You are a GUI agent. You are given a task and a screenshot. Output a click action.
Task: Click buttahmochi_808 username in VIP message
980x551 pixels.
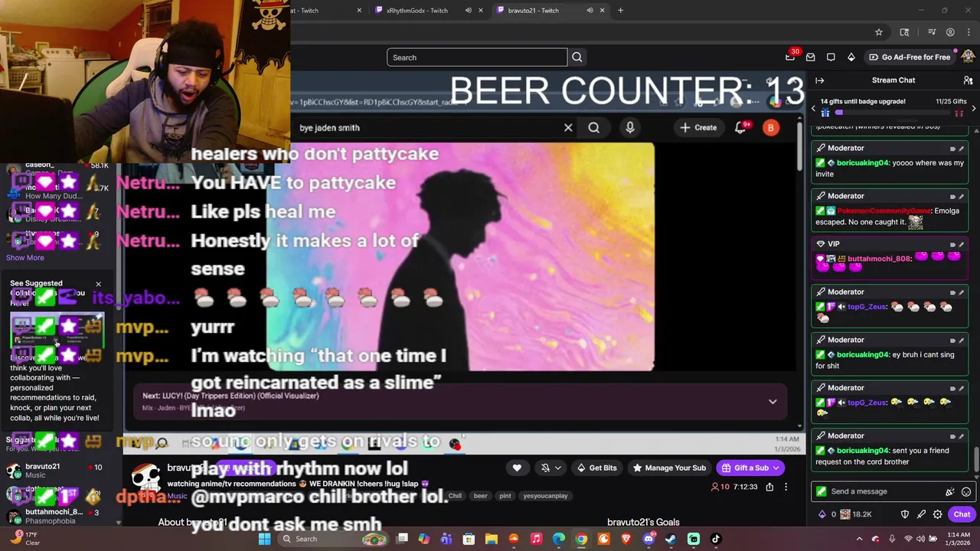[x=880, y=259]
